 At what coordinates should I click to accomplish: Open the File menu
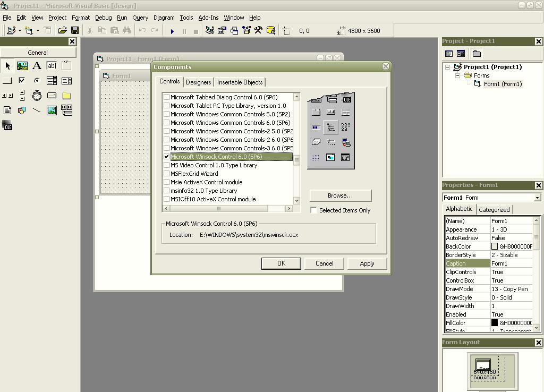click(7, 18)
